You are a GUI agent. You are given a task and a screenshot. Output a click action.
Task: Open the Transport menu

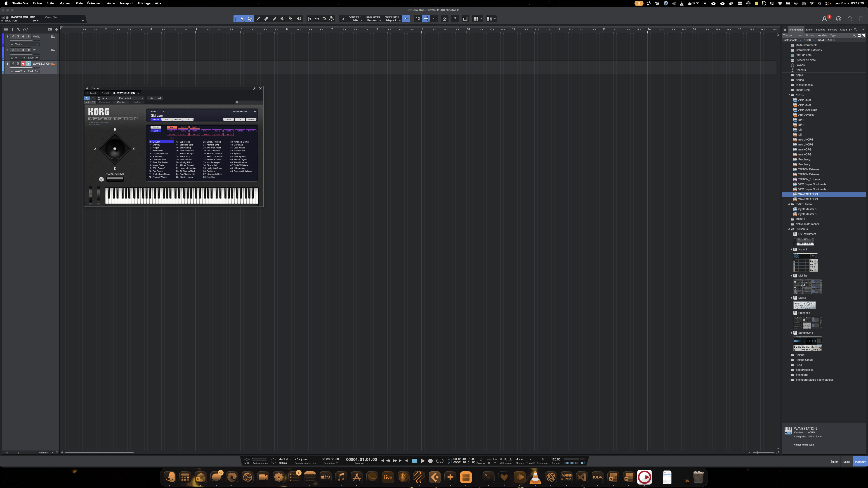point(126,3)
